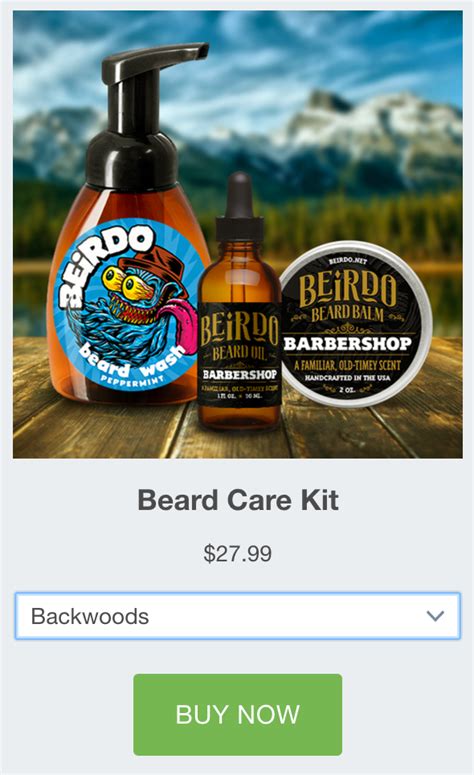The width and height of the screenshot is (474, 775).
Task: Click the BARBERSHOP label on the balm tin
Action: 347,344
